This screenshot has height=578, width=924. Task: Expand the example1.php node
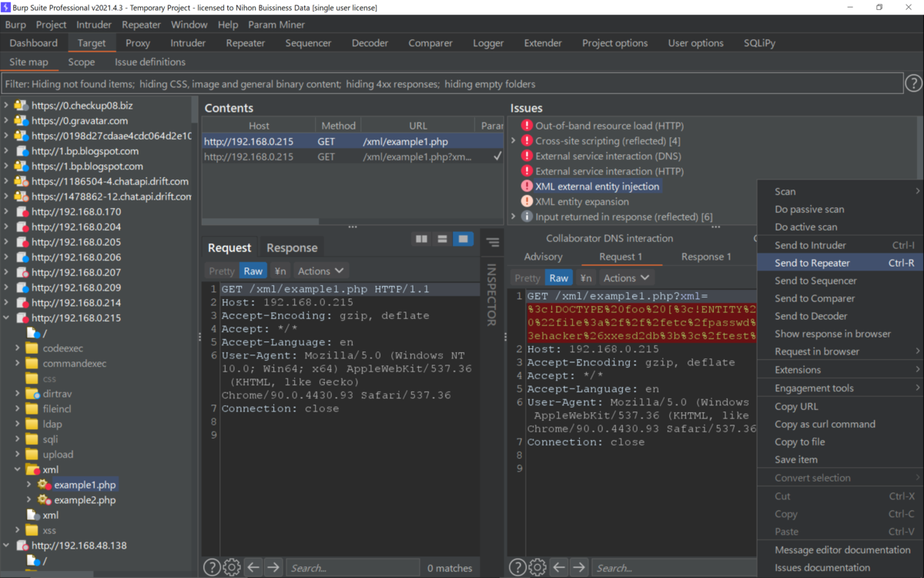point(29,485)
